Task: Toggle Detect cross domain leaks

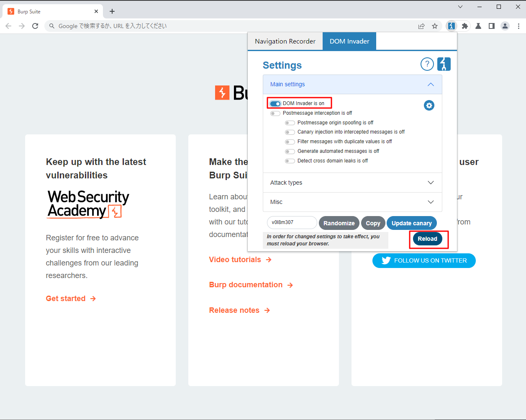Action: (x=290, y=161)
